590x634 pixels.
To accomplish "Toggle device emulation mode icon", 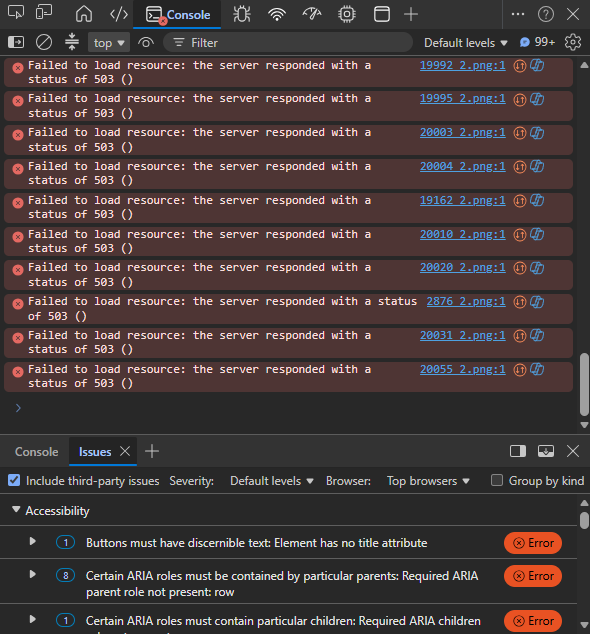I will click(x=44, y=13).
